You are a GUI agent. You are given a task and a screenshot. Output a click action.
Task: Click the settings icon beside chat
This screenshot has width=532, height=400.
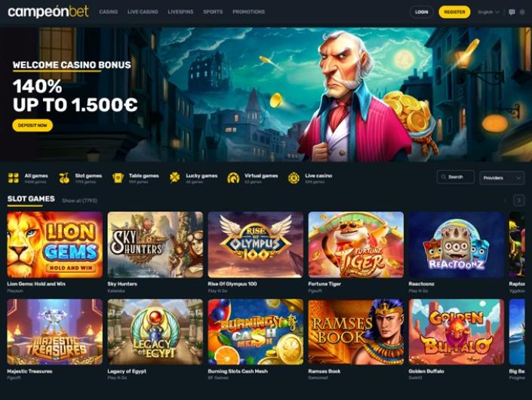[522, 12]
